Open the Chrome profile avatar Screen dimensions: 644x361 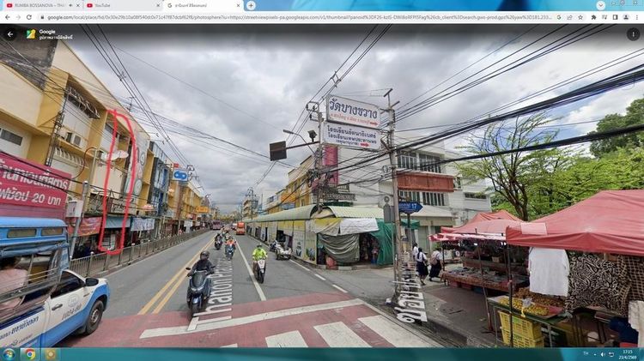point(625,17)
